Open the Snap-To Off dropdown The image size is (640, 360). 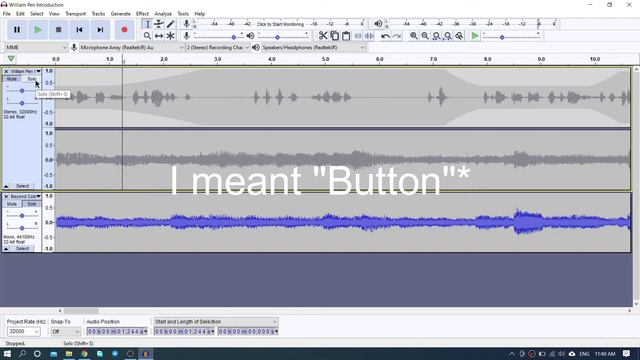pos(65,331)
